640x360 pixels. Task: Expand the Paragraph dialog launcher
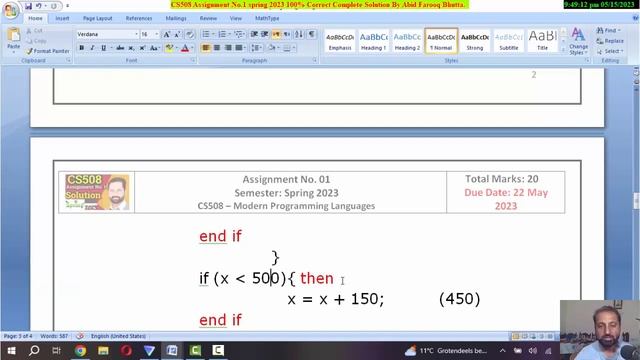(315, 60)
